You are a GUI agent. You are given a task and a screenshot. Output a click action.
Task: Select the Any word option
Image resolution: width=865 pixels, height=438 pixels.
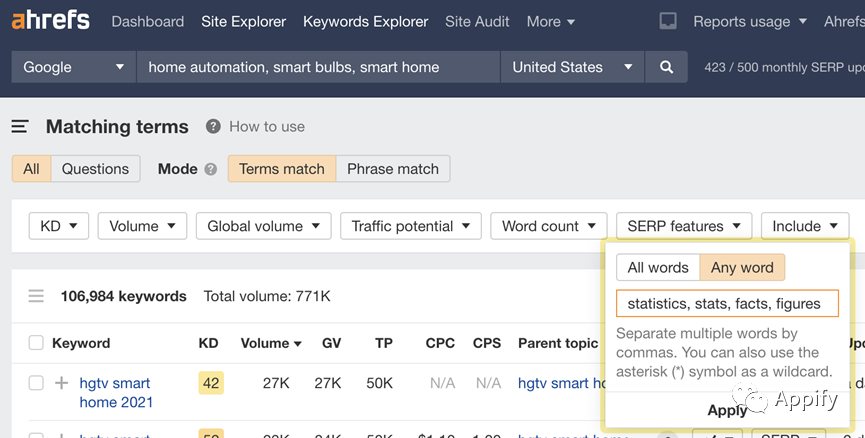[742, 268]
